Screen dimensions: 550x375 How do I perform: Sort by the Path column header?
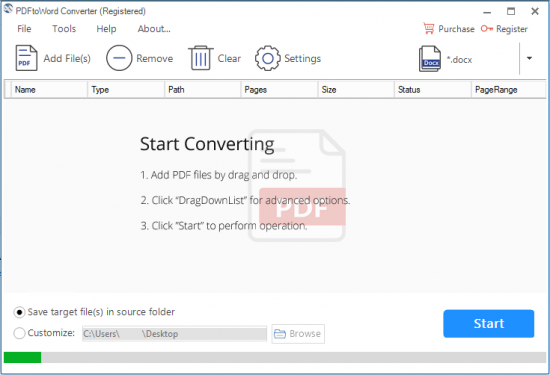[202, 89]
